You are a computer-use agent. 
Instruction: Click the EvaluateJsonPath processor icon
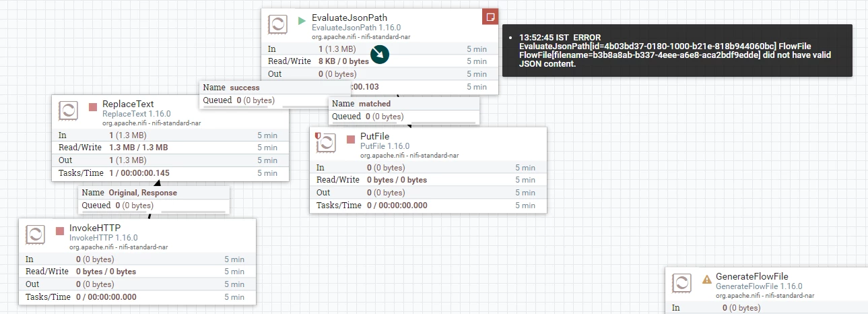(278, 26)
